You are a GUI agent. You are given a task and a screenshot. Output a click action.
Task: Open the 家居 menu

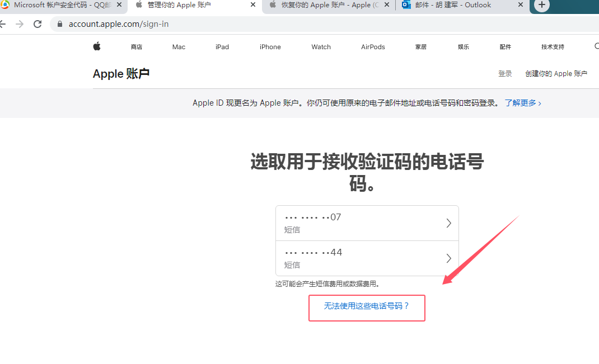(x=421, y=47)
